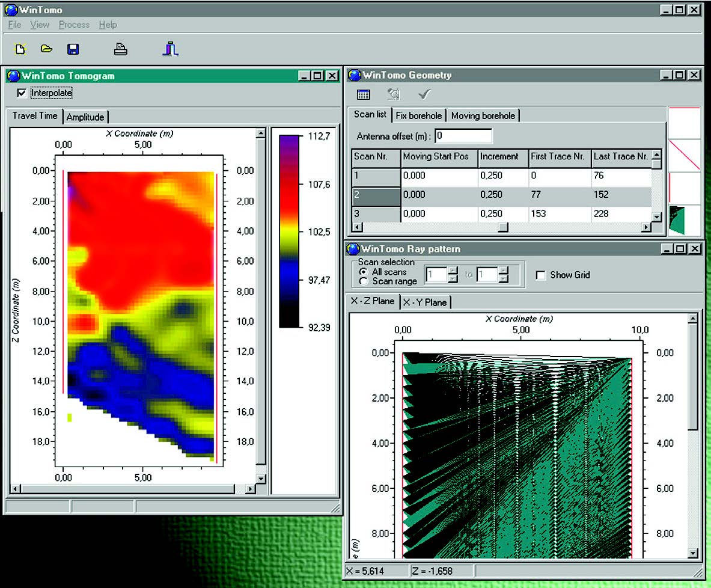Click the Last Trace Nr. column header
This screenshot has height=588, width=711.
click(x=621, y=158)
